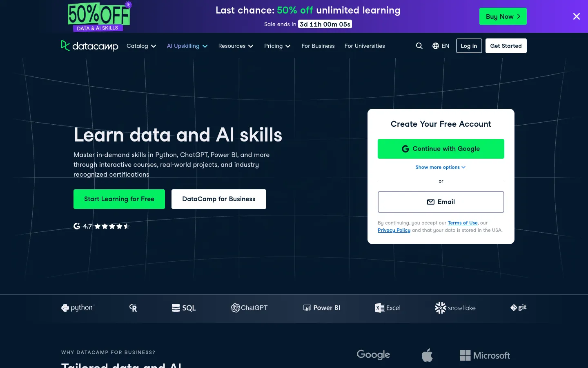Open the Privacy Policy link
The width and height of the screenshot is (588, 368).
(x=394, y=230)
